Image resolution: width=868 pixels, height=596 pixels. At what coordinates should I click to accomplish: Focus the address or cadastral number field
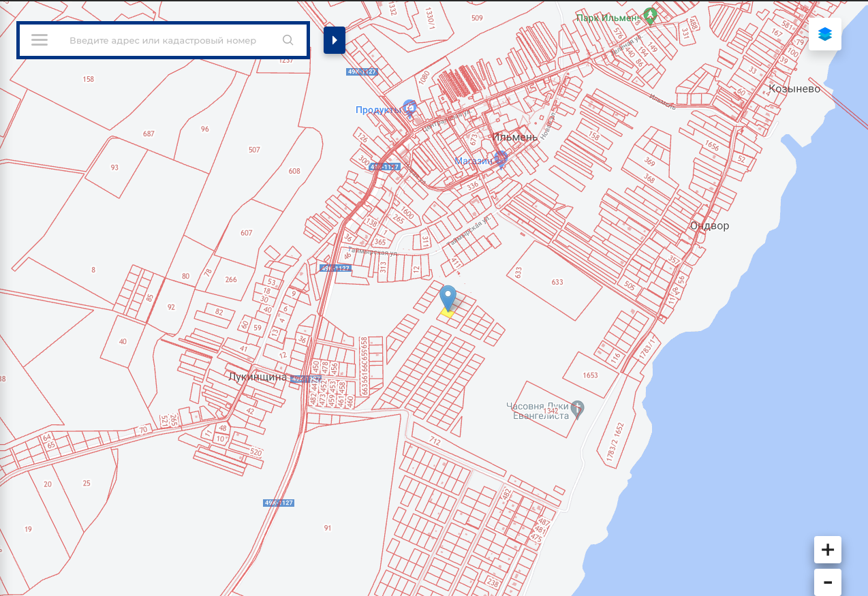pos(164,40)
